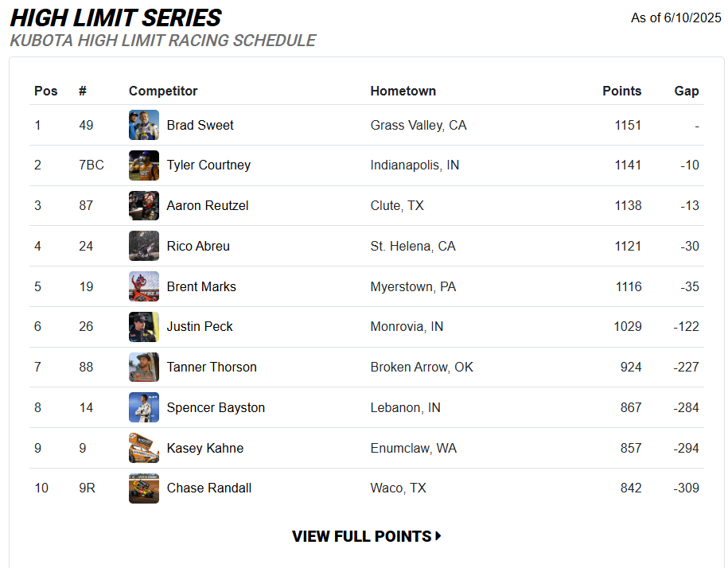
Task: Click the Kubota High Limit Racing Schedule subtitle
Action: (163, 41)
